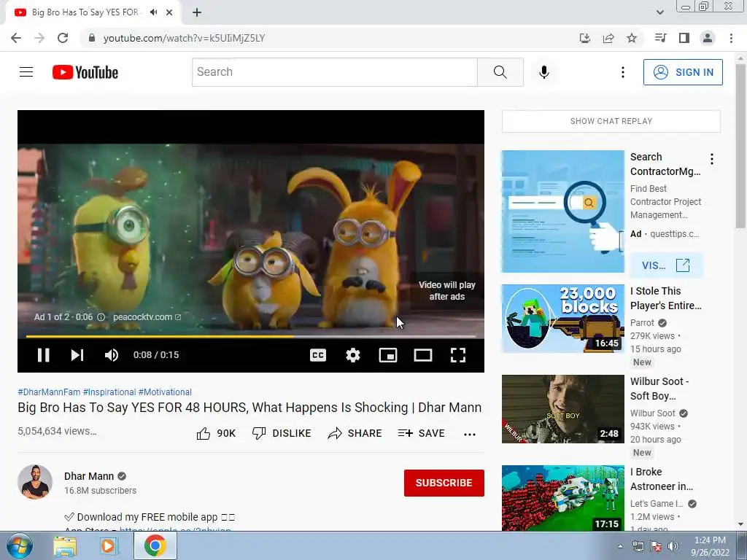Open options menu for ContractorMg ad
This screenshot has width=747, height=560.
click(712, 159)
